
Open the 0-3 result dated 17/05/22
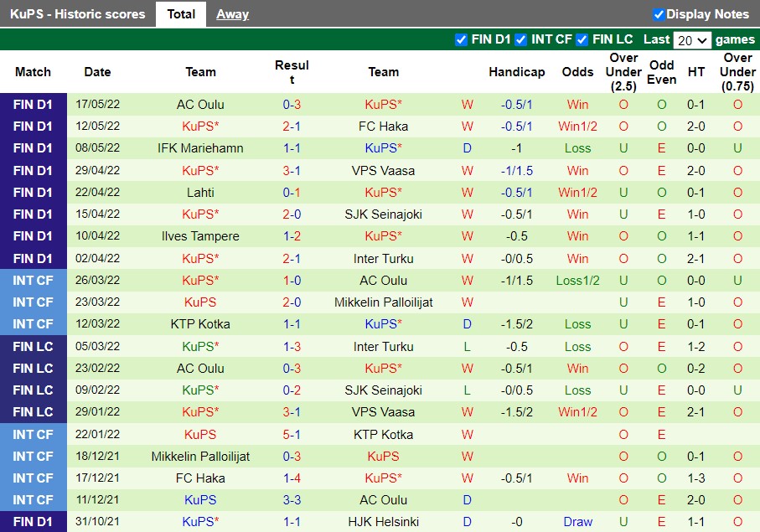[x=292, y=105]
